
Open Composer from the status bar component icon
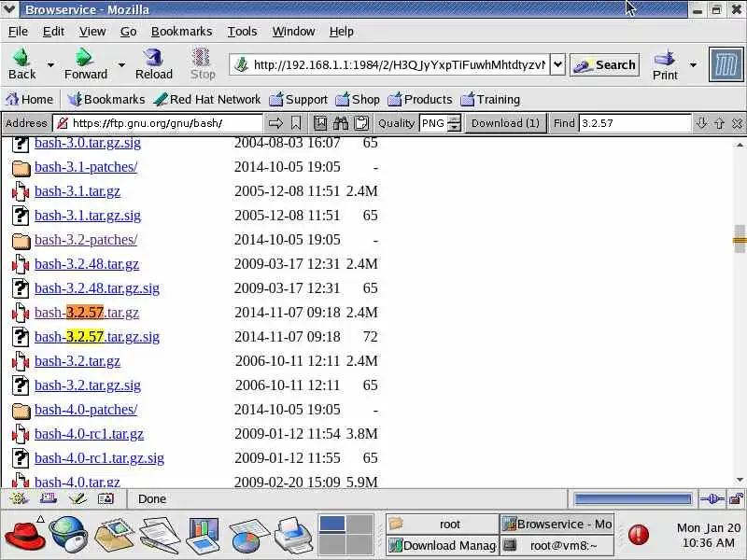[78, 498]
